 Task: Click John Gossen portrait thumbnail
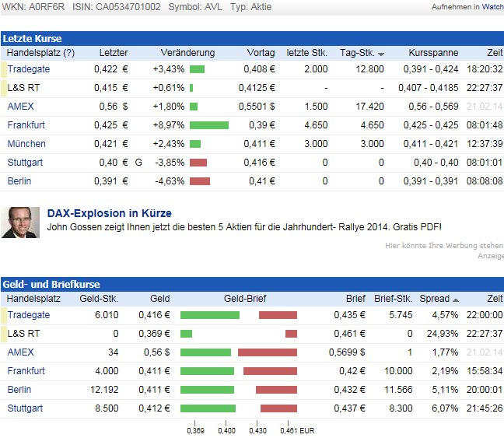(x=20, y=223)
